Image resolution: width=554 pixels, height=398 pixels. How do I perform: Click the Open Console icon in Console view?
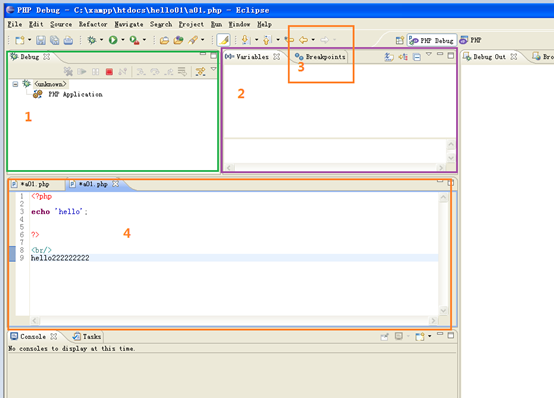(420, 336)
